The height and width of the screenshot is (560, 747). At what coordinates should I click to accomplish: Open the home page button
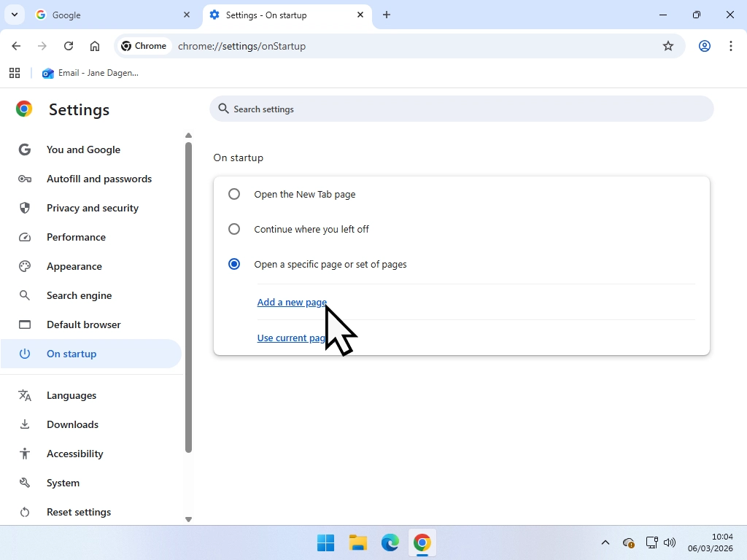(95, 46)
